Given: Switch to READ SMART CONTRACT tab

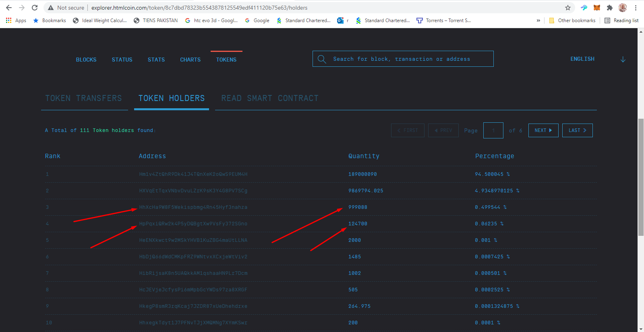Looking at the screenshot, I should point(270,98).
